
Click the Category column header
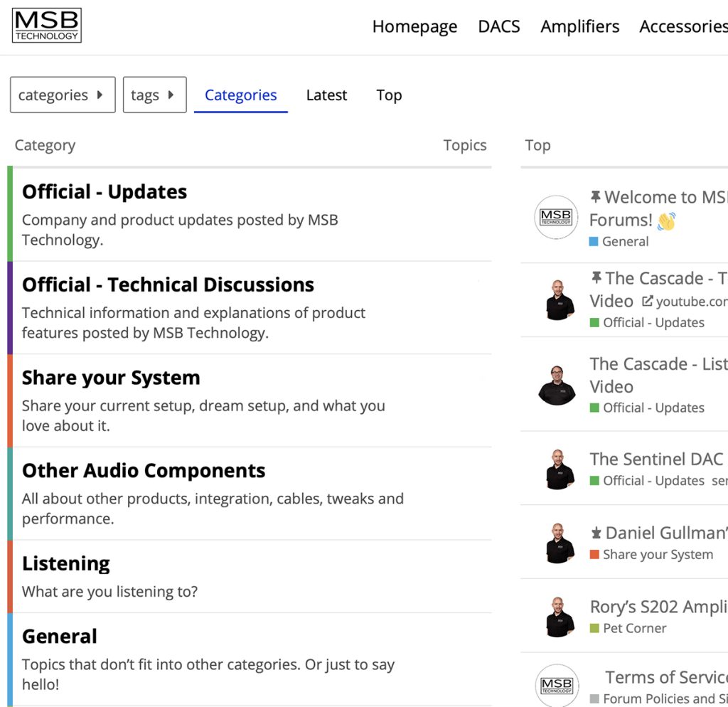(45, 145)
